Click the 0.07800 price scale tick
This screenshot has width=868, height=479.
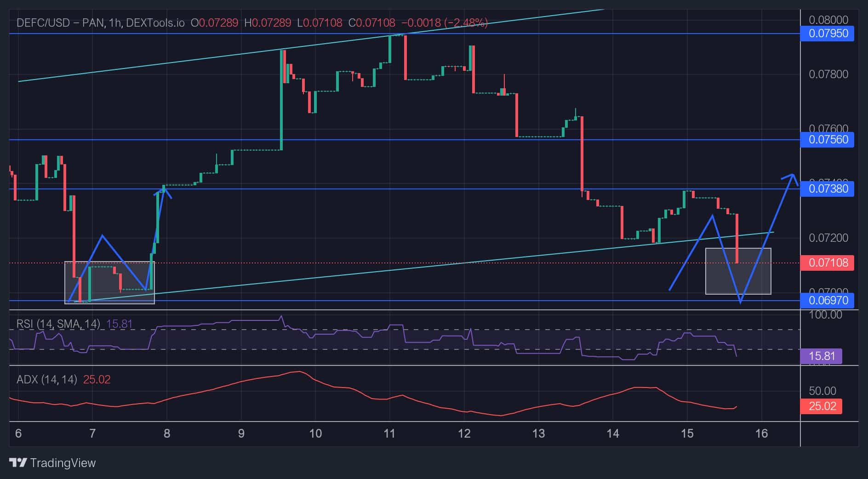click(828, 74)
